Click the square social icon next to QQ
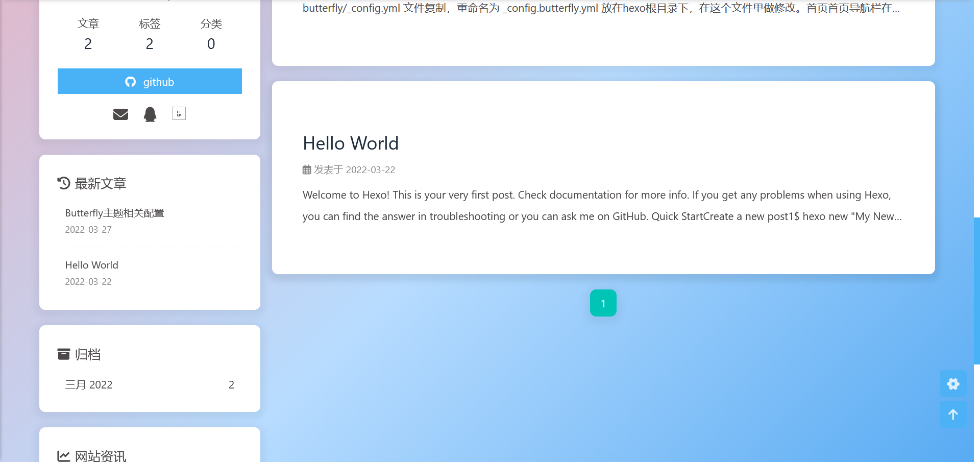This screenshot has height=462, width=980. [179, 113]
